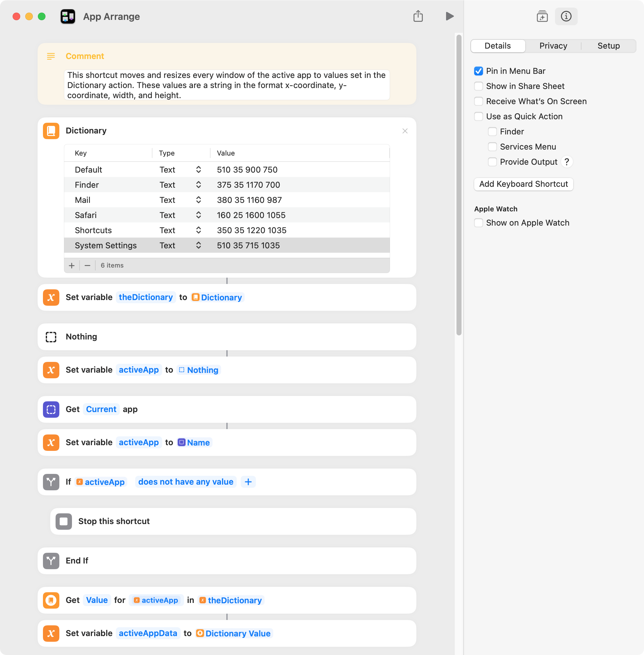Check the Finder quick action option
The width and height of the screenshot is (644, 655).
pos(492,132)
